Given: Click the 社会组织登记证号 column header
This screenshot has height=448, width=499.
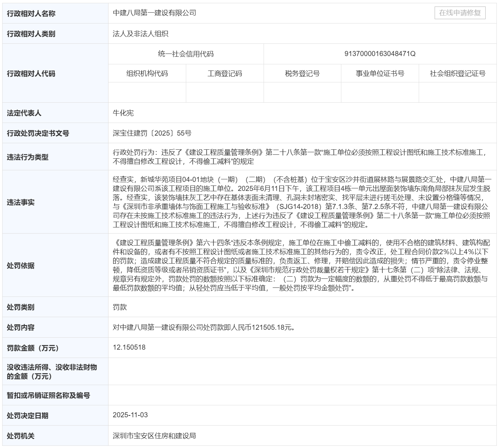Looking at the screenshot, I should click(x=457, y=74).
